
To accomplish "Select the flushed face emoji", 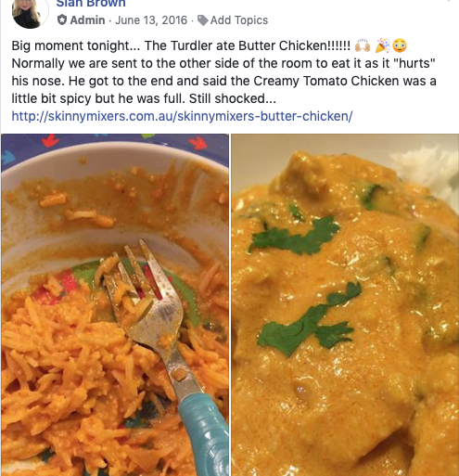I will click(400, 45).
